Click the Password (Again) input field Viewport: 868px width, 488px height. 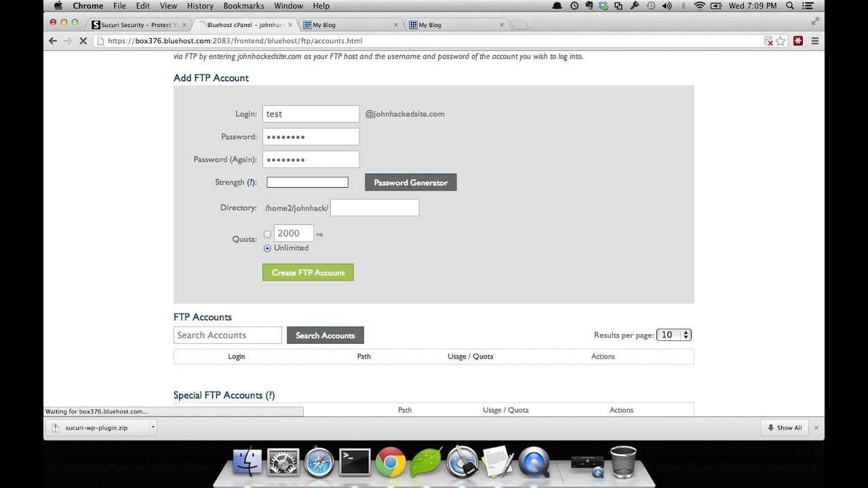(311, 159)
